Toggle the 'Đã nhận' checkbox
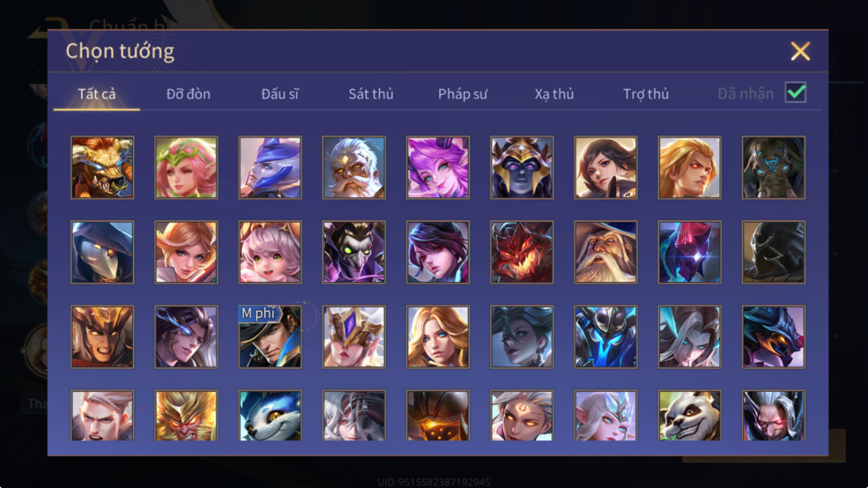The image size is (868, 488). point(795,92)
